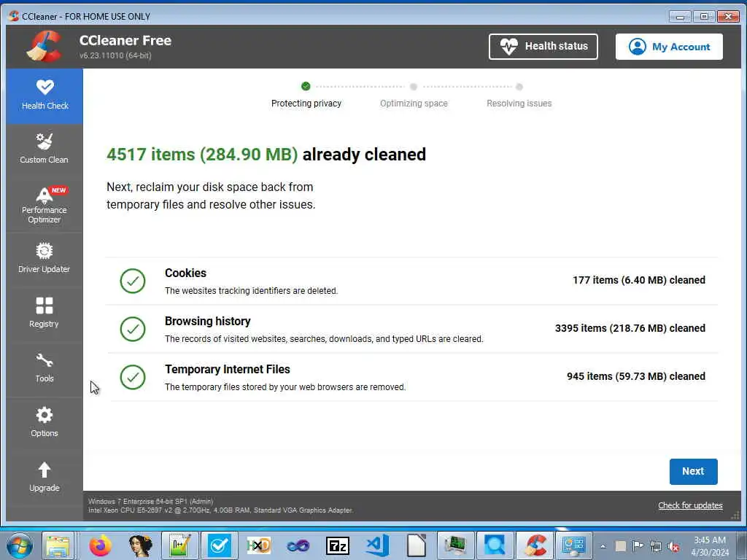Click the Resolving issues progress dot

click(x=519, y=87)
